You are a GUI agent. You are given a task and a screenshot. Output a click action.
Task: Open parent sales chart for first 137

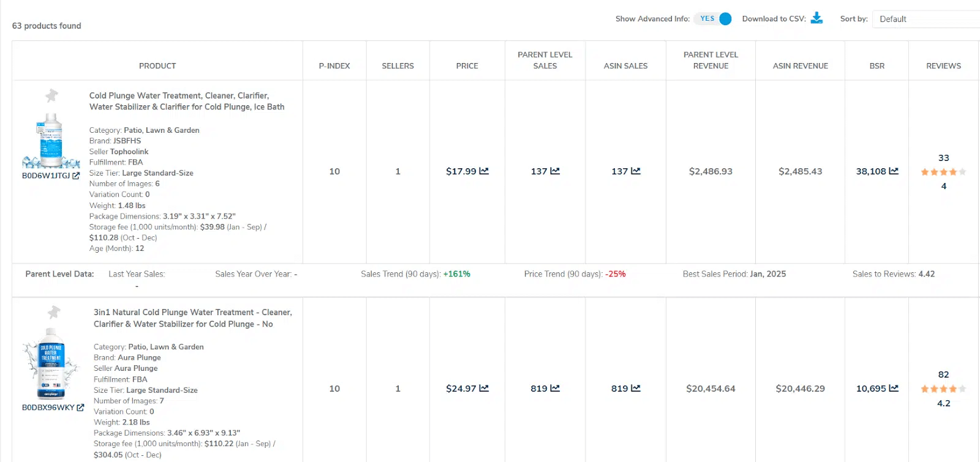pyautogui.click(x=555, y=171)
